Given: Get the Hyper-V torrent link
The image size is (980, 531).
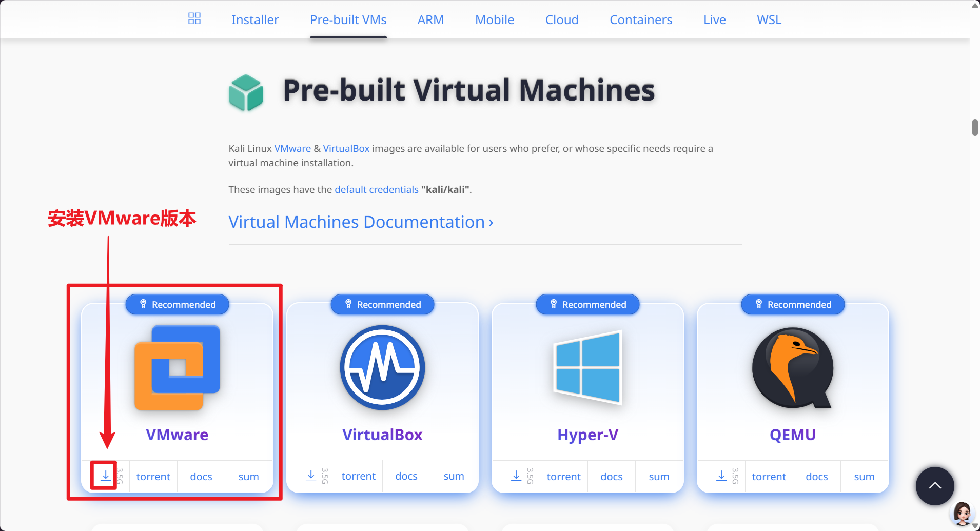Looking at the screenshot, I should 564,477.
